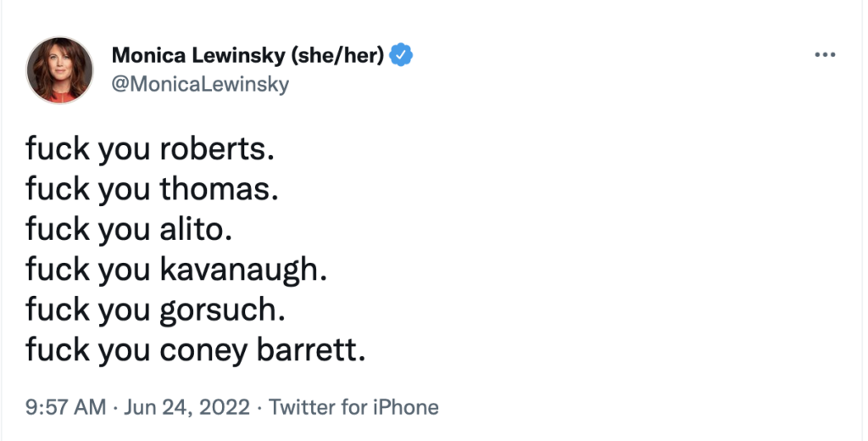The image size is (868, 441).
Task: Click the blue verified checkmark badge
Action: click(401, 56)
